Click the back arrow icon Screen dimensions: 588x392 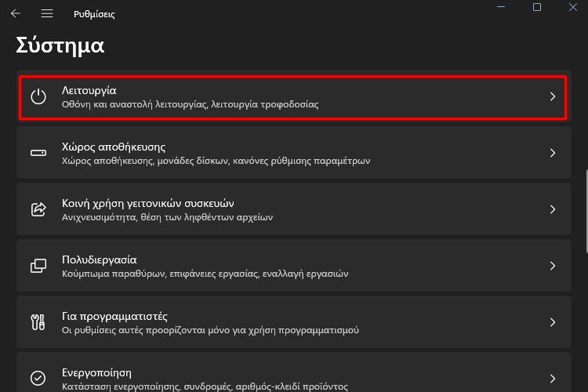point(16,14)
